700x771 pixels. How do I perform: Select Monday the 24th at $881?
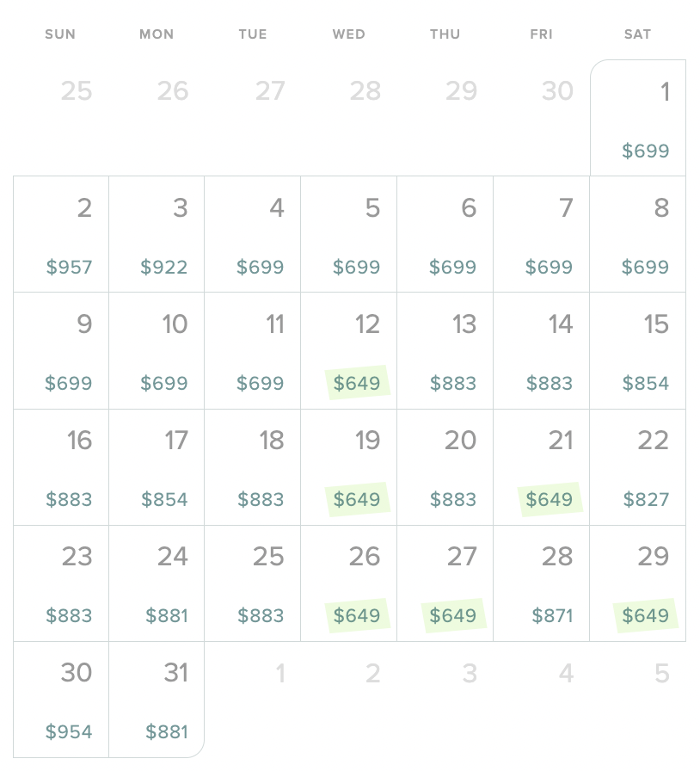click(157, 583)
